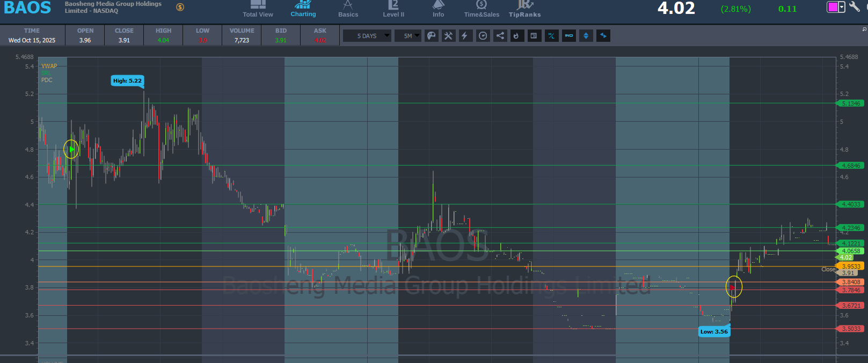Click the gold dollar coin icon
This screenshot has height=363, width=868.
click(x=180, y=7)
